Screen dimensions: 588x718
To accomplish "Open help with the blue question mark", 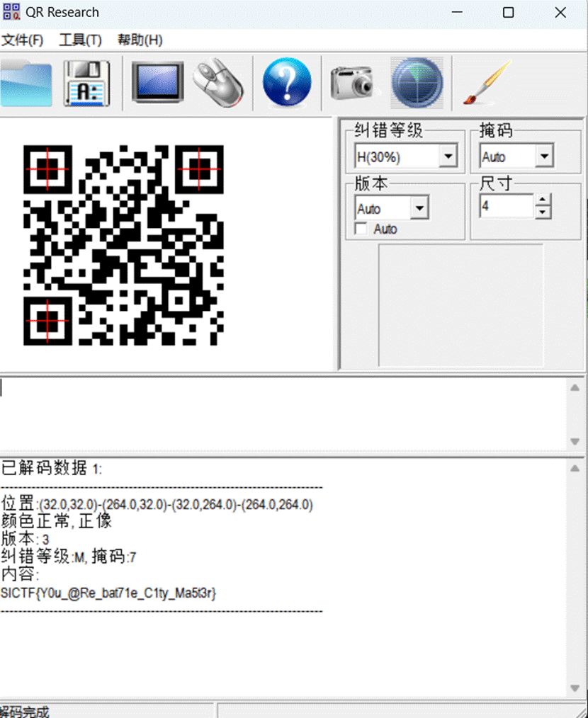I will click(287, 82).
